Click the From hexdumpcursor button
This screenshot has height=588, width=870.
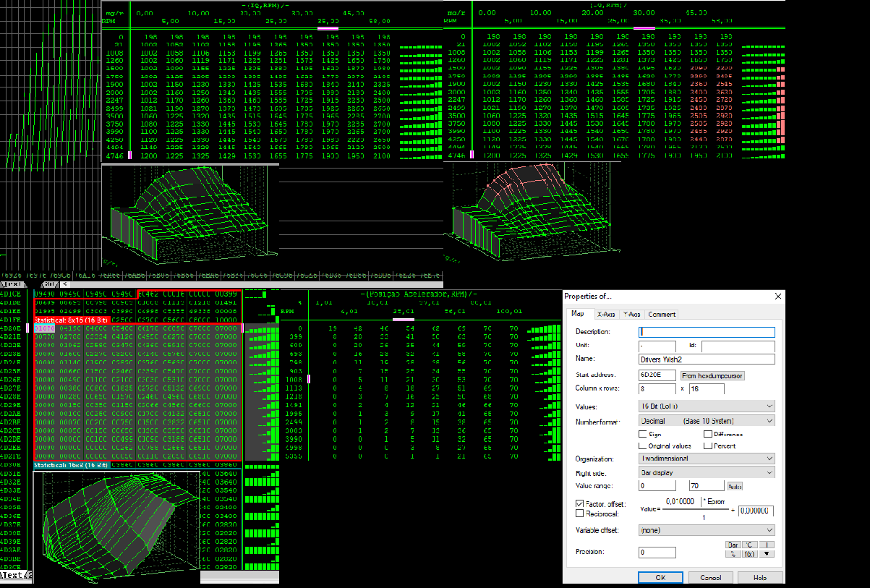point(712,375)
